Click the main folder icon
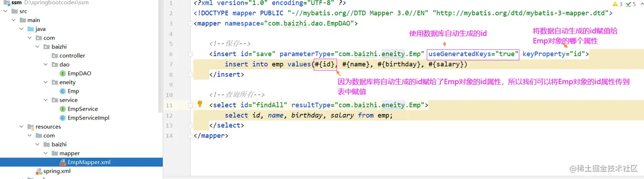The image size is (644, 179). click(22, 20)
